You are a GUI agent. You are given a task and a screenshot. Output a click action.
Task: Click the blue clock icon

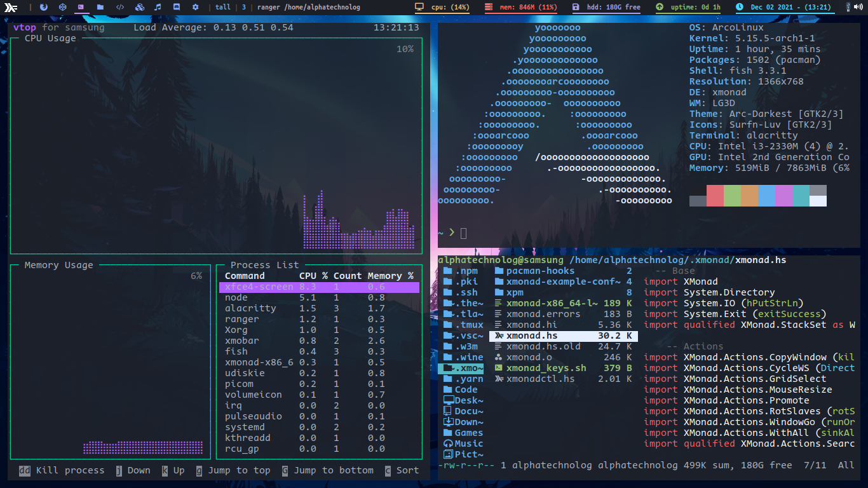pyautogui.click(x=740, y=7)
